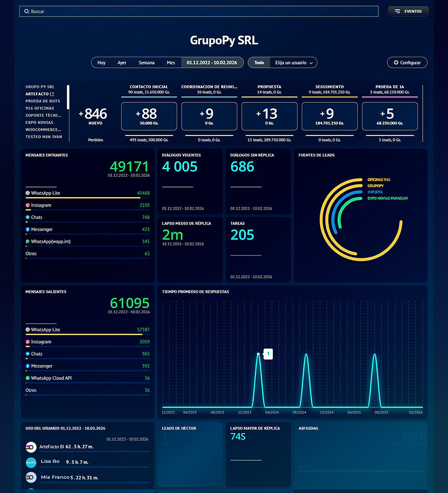The height and width of the screenshot is (493, 448).
Task: Click the Configurar gear icon
Action: (396, 63)
